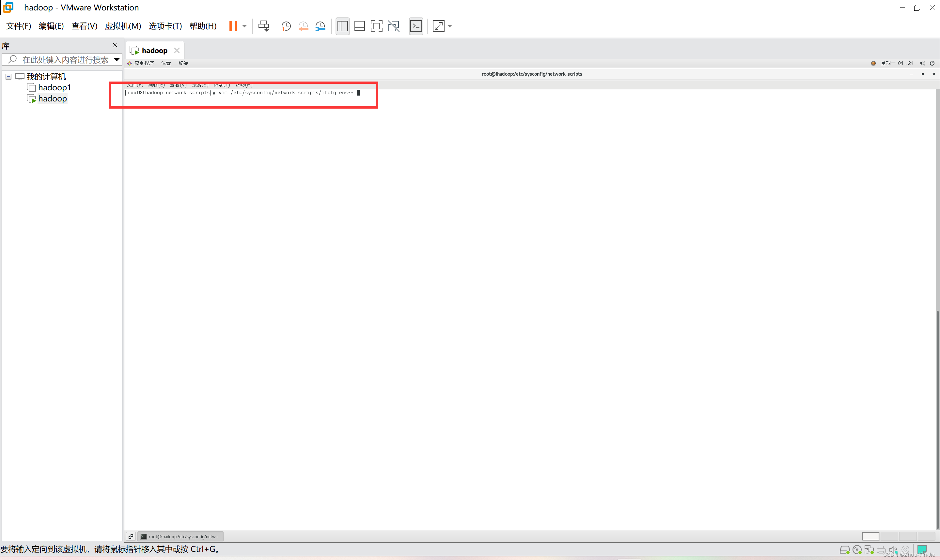Click the Unity mode toolbar icon
The height and width of the screenshot is (560, 940).
click(x=393, y=26)
